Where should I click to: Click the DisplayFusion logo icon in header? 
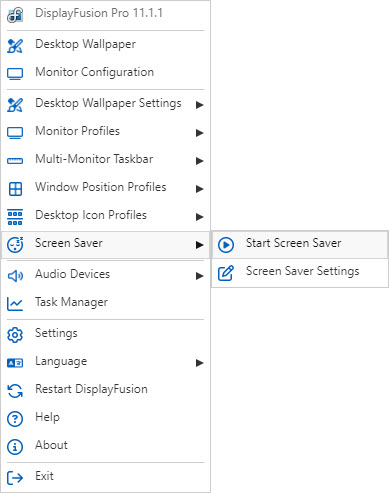point(15,15)
